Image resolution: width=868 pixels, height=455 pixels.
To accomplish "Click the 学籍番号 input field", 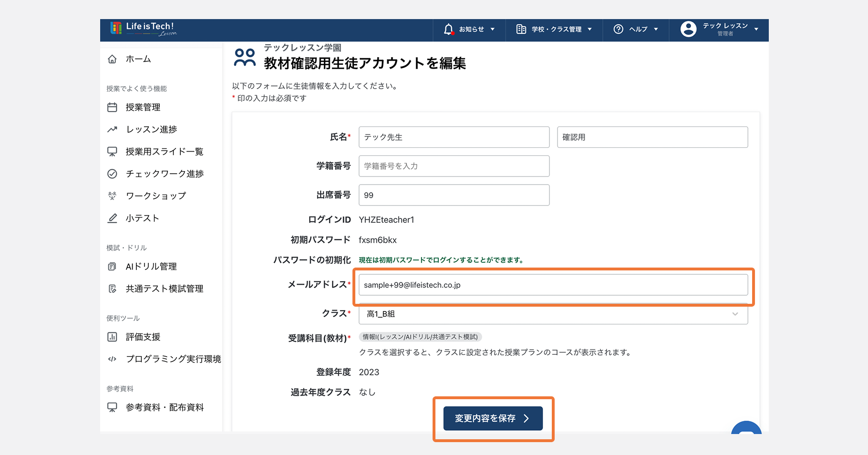I will click(454, 166).
